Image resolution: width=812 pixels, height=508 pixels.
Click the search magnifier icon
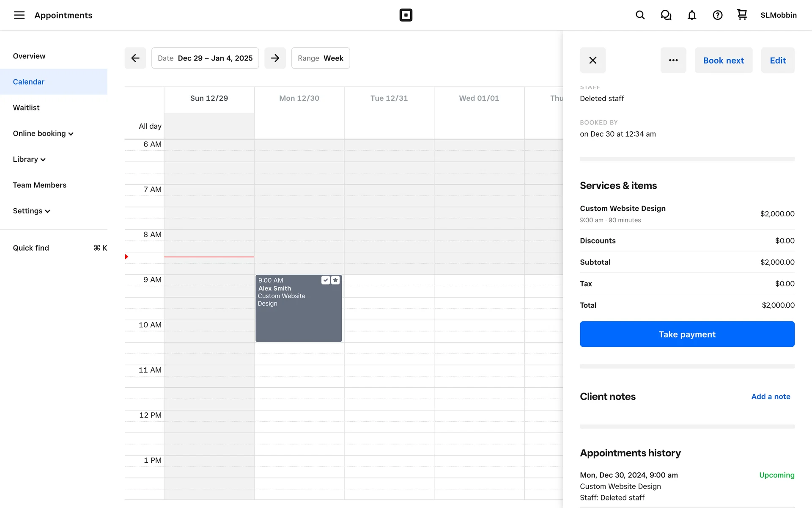[x=640, y=15]
